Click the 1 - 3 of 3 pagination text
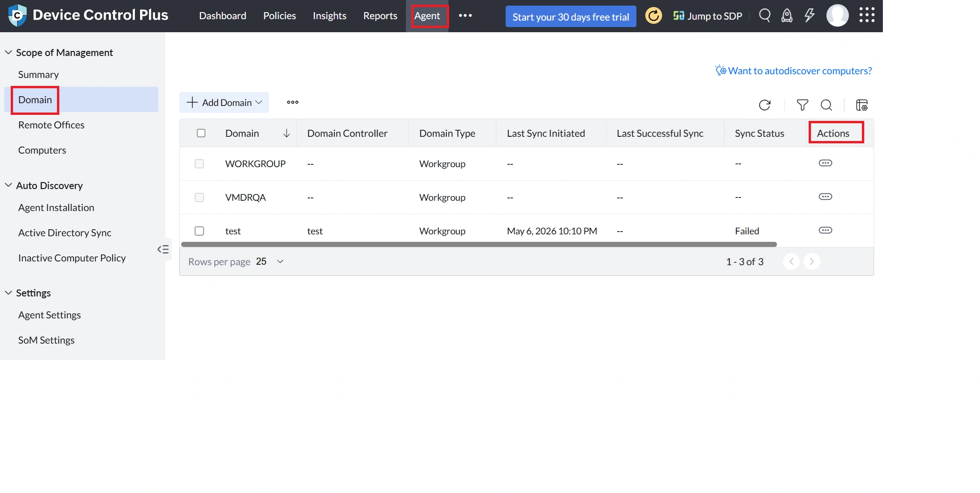 745,262
